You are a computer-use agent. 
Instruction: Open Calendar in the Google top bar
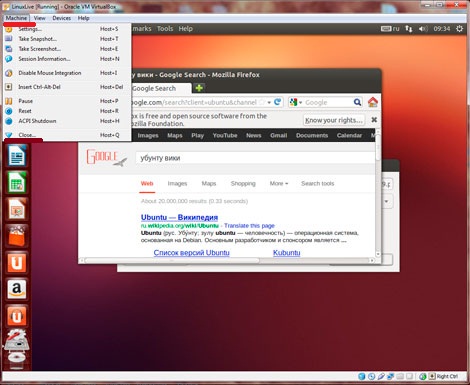349,135
